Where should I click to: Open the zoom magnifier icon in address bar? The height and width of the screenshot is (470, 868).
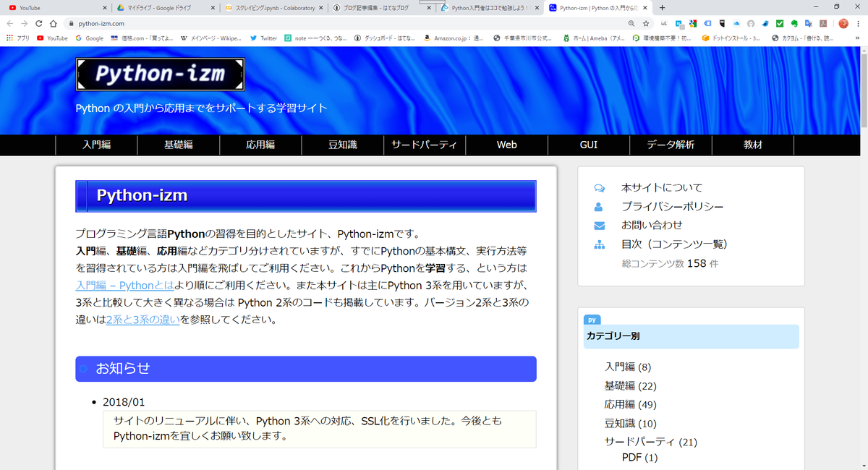point(631,23)
